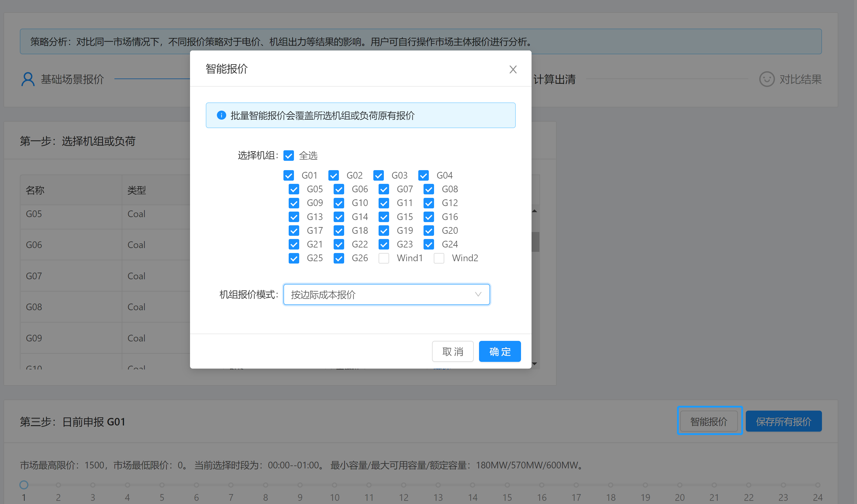Select time period 21 on the slider
Screen dimensions: 857x504
714,485
